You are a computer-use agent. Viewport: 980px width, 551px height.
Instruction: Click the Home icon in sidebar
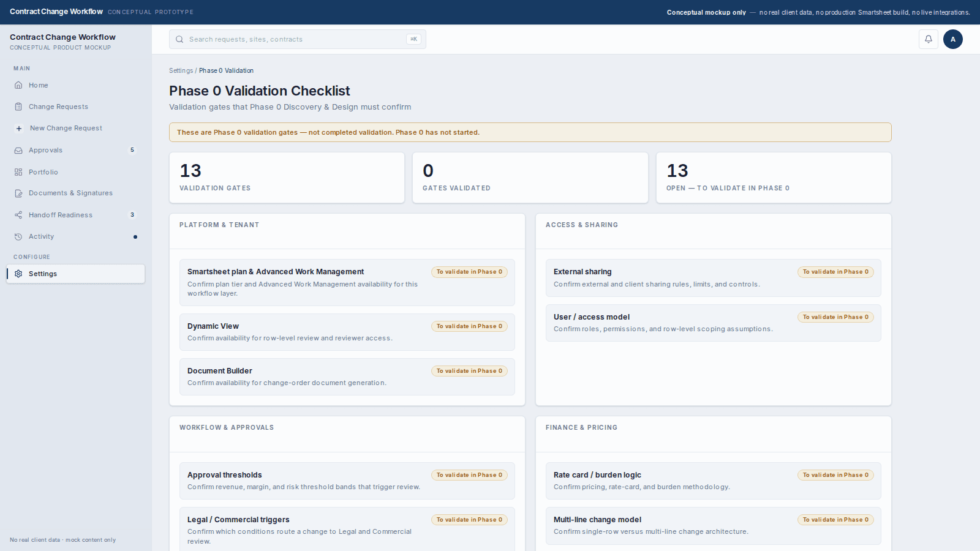click(x=18, y=85)
